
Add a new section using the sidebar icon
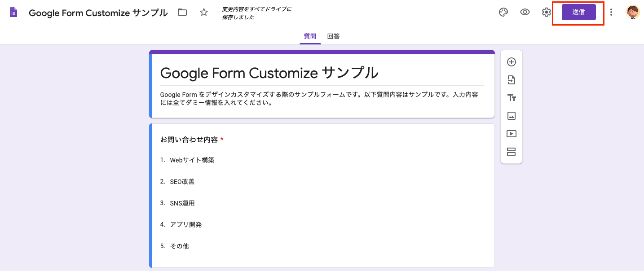pyautogui.click(x=511, y=152)
